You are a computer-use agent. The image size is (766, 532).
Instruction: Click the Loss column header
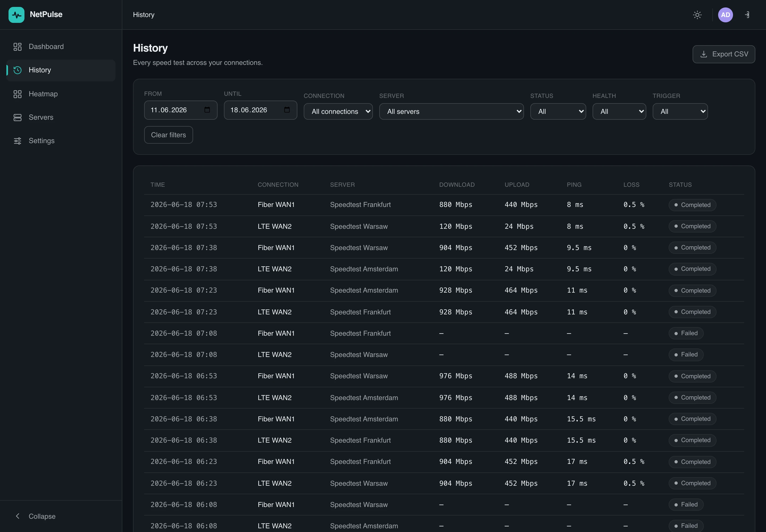pos(631,185)
